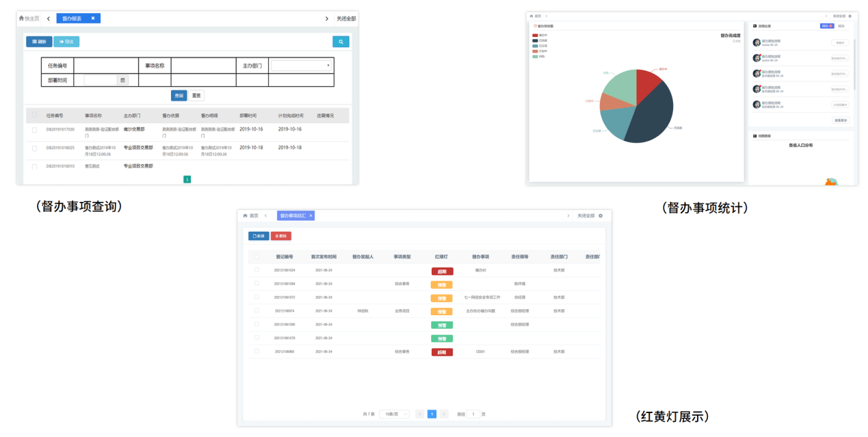The image size is (868, 437).
Task: Open the calendar icon next to 部署时间
Action: (122, 80)
